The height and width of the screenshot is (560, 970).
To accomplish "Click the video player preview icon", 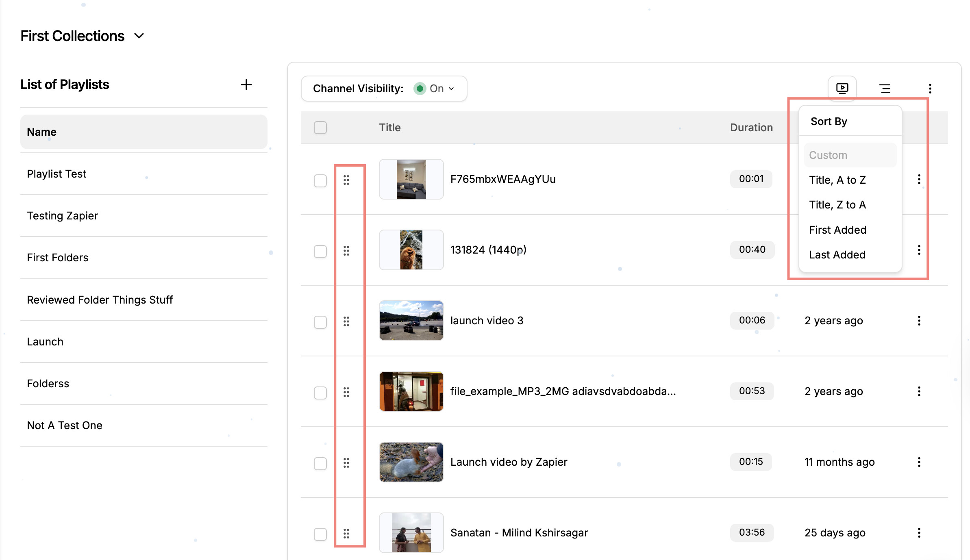I will coord(842,88).
